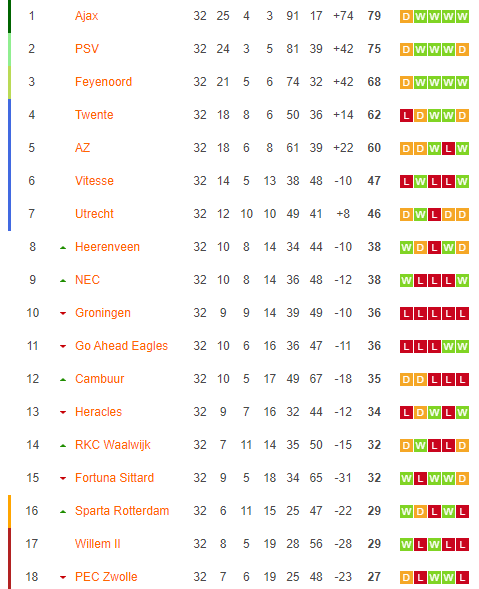Click Ajax's first form badge (D)
This screenshot has height=589, width=479.
pos(406,17)
